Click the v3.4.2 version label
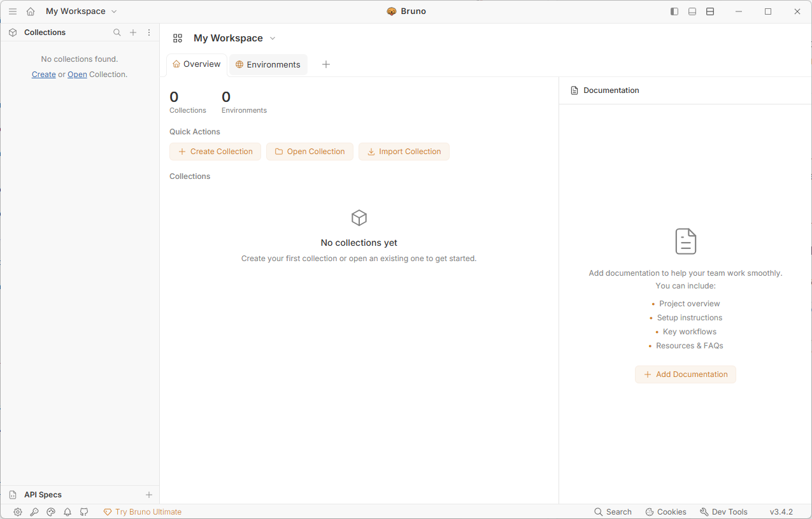The width and height of the screenshot is (812, 519). pos(781,512)
